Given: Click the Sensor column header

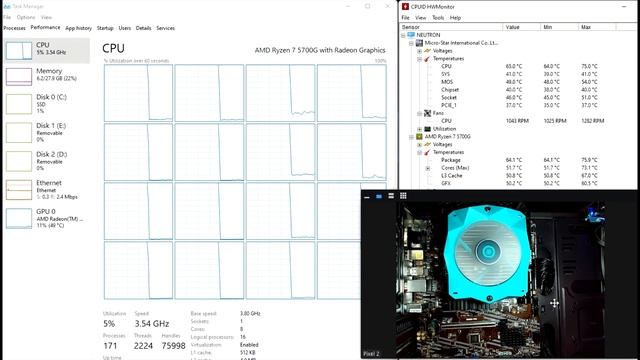Looking at the screenshot, I should [451, 27].
